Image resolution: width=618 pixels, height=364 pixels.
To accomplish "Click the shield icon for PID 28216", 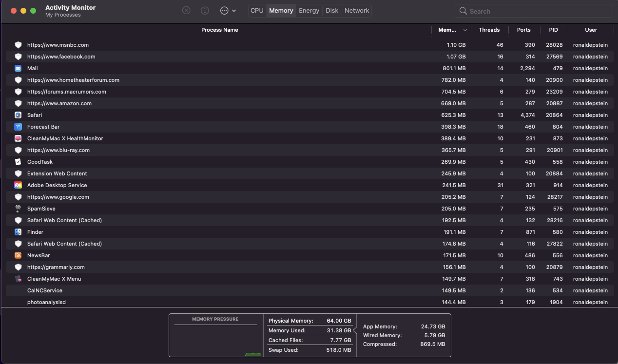I will tap(18, 220).
